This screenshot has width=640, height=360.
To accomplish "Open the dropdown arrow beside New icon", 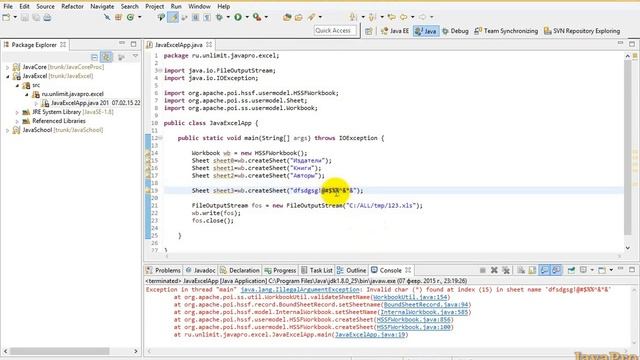I will [x=15, y=17].
